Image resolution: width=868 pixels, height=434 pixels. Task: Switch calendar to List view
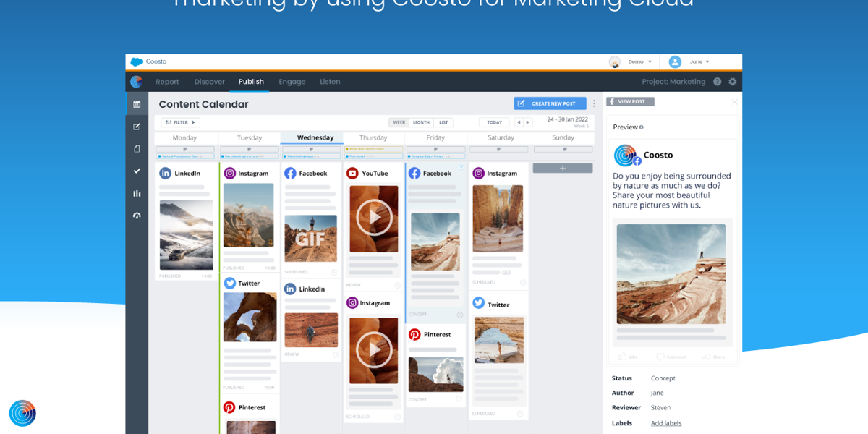pyautogui.click(x=443, y=122)
